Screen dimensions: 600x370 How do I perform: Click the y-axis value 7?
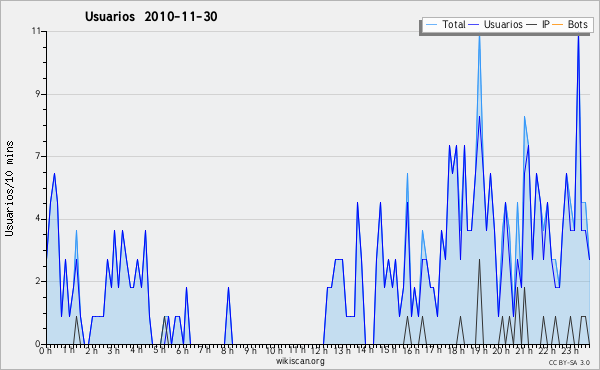point(38,156)
